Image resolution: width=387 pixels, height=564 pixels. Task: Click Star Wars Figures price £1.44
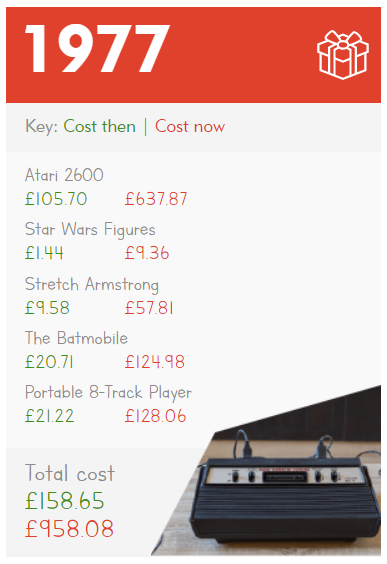click(44, 253)
